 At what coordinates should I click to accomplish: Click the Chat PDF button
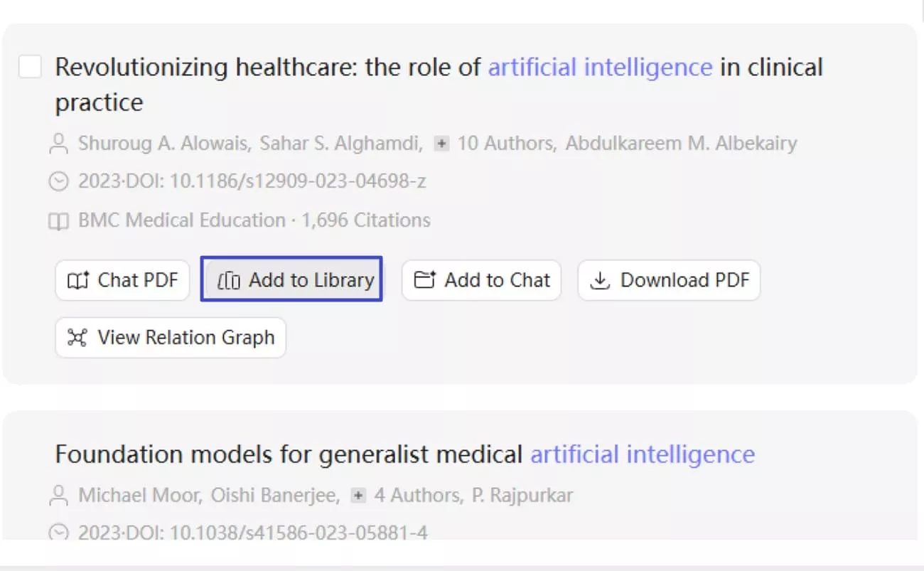coord(122,280)
